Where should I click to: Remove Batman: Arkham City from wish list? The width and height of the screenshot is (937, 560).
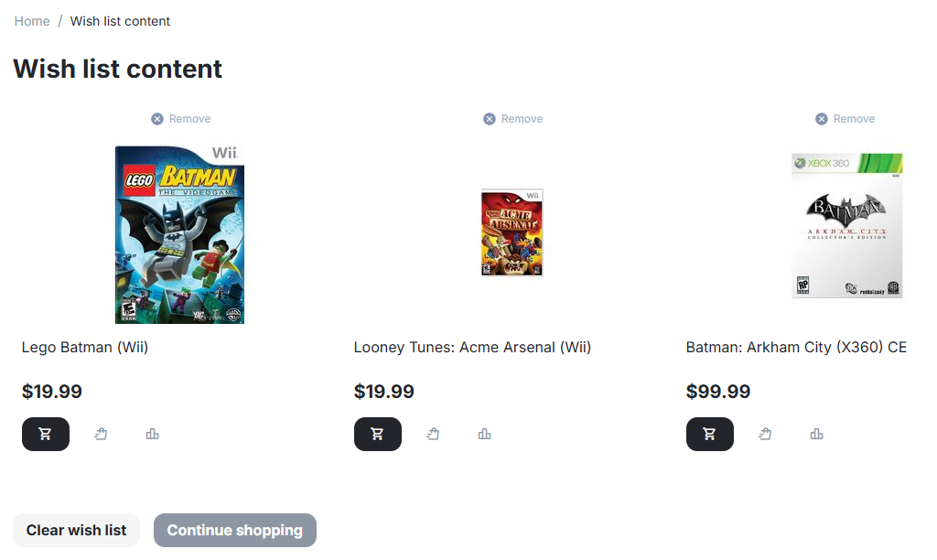click(845, 119)
